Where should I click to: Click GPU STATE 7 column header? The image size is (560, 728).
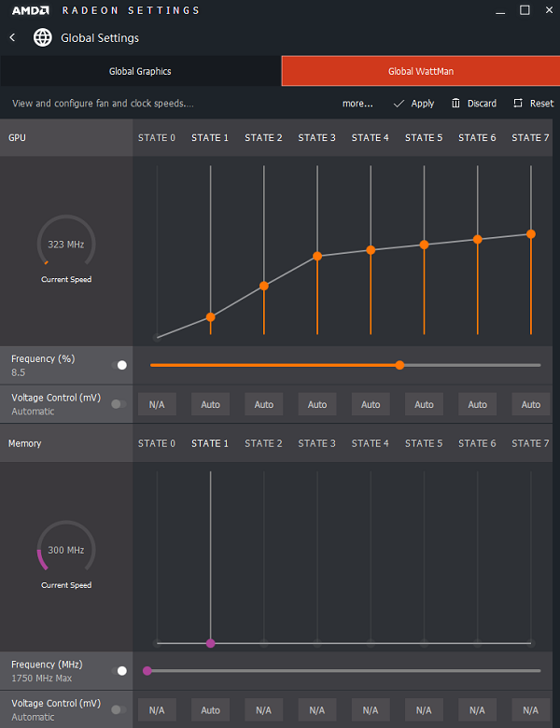click(x=530, y=138)
